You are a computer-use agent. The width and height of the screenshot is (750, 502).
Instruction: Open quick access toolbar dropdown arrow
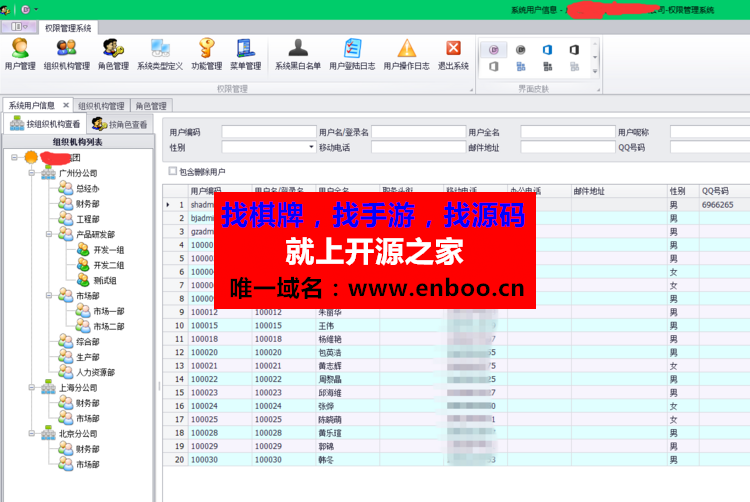point(36,9)
